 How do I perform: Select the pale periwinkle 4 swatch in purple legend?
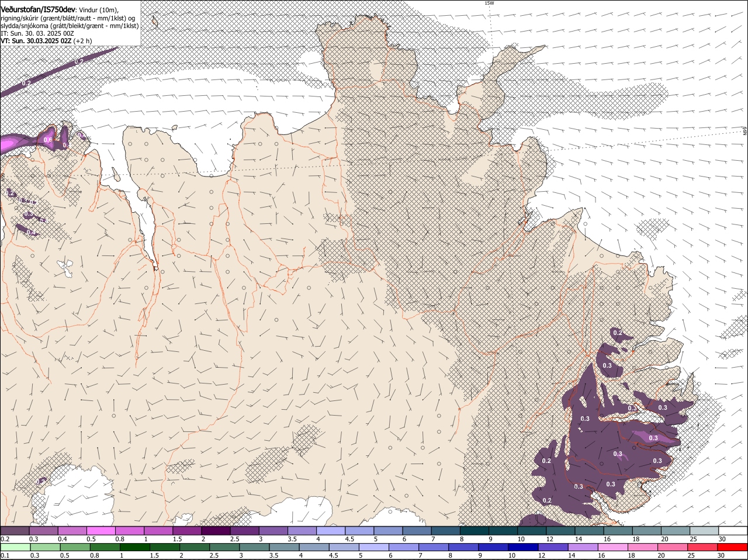[330, 531]
